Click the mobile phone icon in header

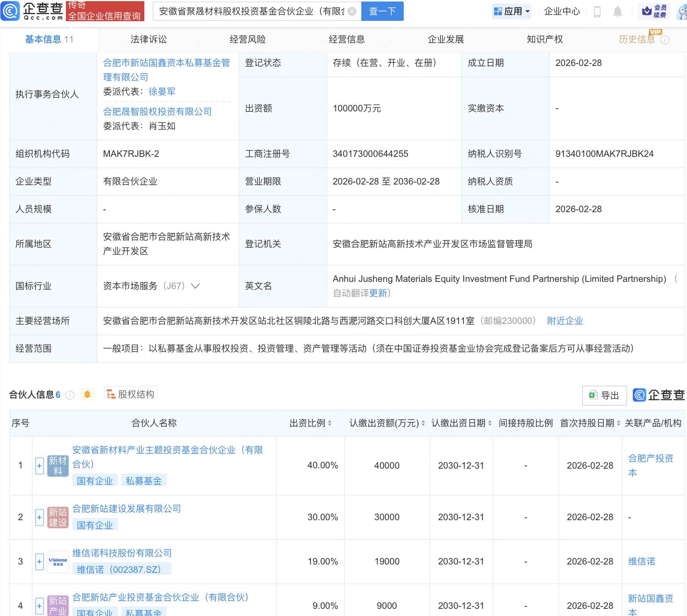[597, 12]
